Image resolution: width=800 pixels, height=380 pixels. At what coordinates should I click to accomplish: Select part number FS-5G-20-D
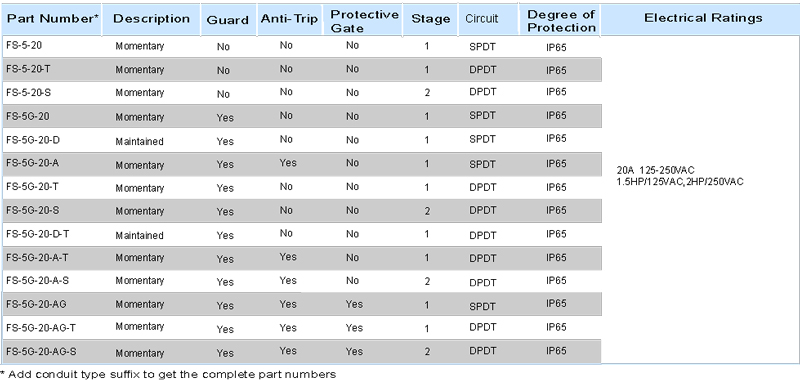tap(33, 139)
